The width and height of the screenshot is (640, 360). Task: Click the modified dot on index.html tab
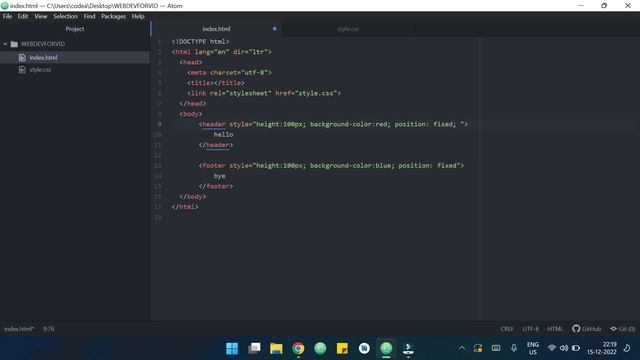click(274, 29)
